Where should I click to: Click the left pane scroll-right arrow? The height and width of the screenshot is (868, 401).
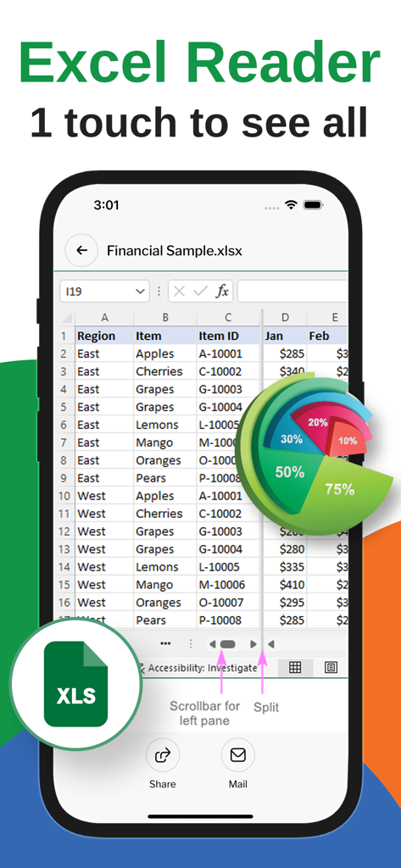tap(253, 644)
